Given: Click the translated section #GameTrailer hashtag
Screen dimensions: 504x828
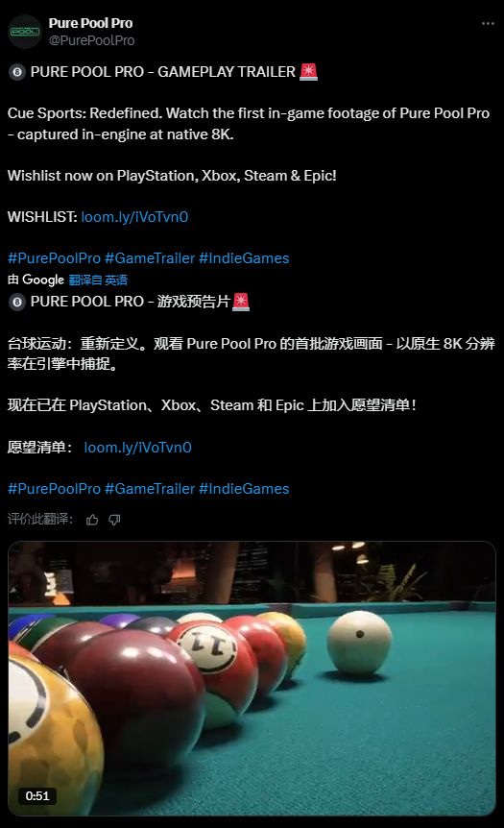Looking at the screenshot, I should pos(150,489).
